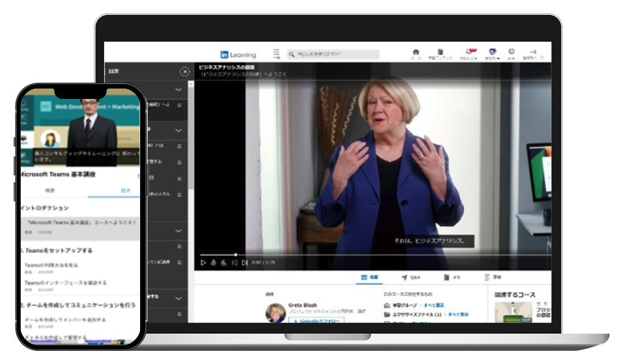Bookmark the lesson ending with とは
This screenshot has width=625, height=364.
(179, 146)
